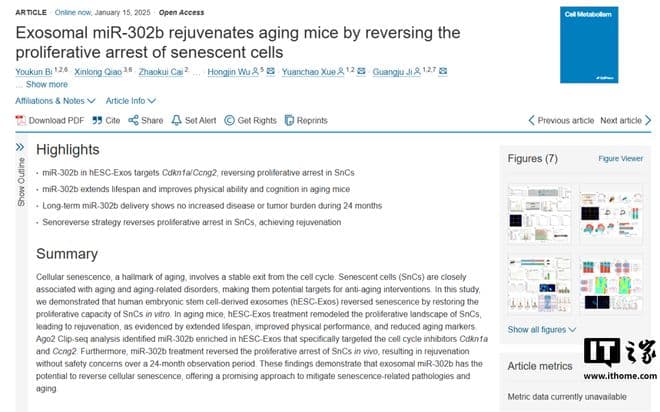The image size is (660, 412).
Task: Expand the Article Info dropdown
Action: pyautogui.click(x=131, y=101)
